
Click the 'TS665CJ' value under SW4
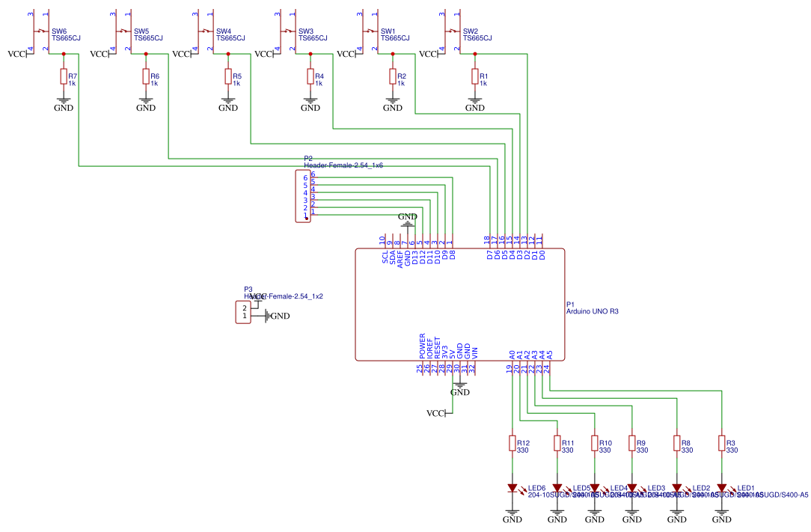(x=230, y=38)
